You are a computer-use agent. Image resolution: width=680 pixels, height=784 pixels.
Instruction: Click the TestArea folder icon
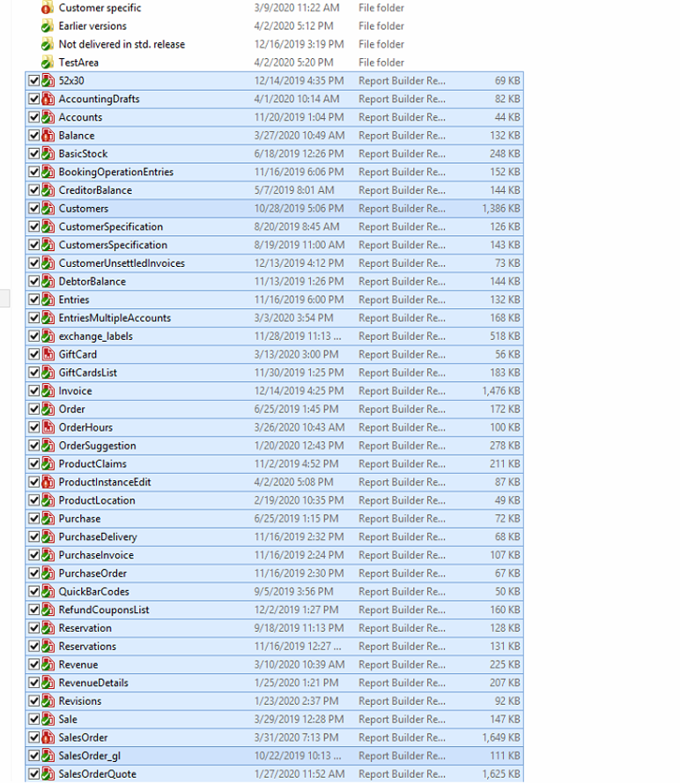[x=48, y=63]
